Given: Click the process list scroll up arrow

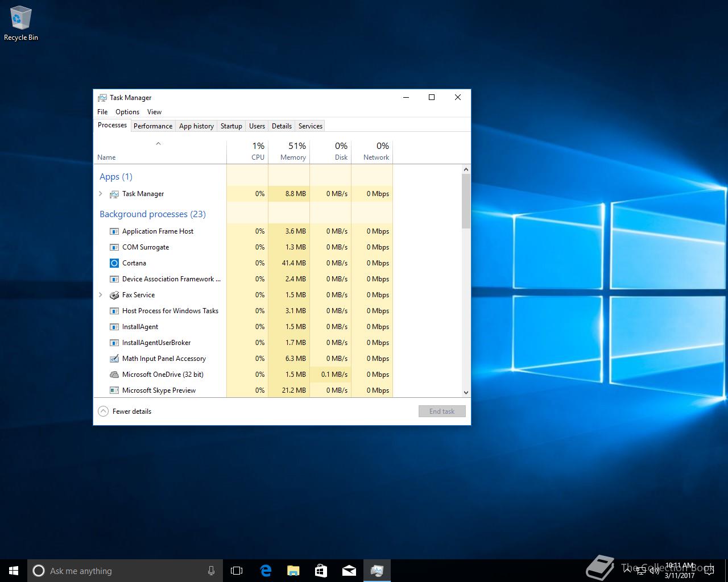Looking at the screenshot, I should pos(466,169).
